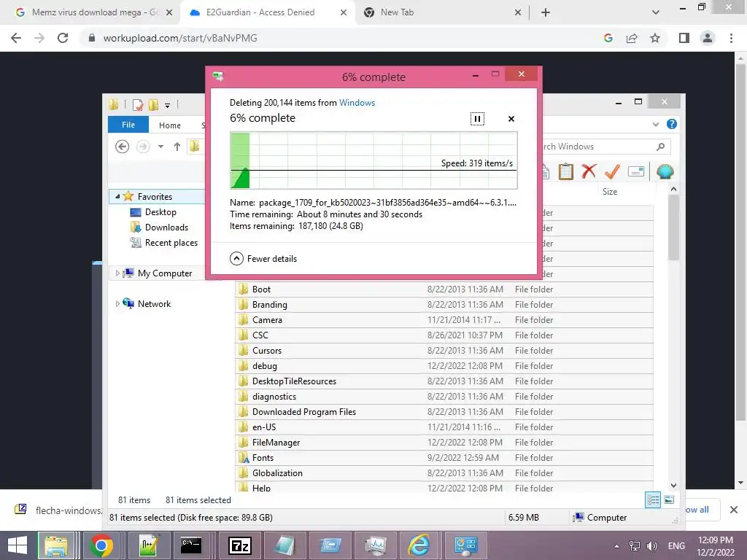Open Internet Explorer from the taskbar
Viewport: 747px width, 560px height.
418,545
